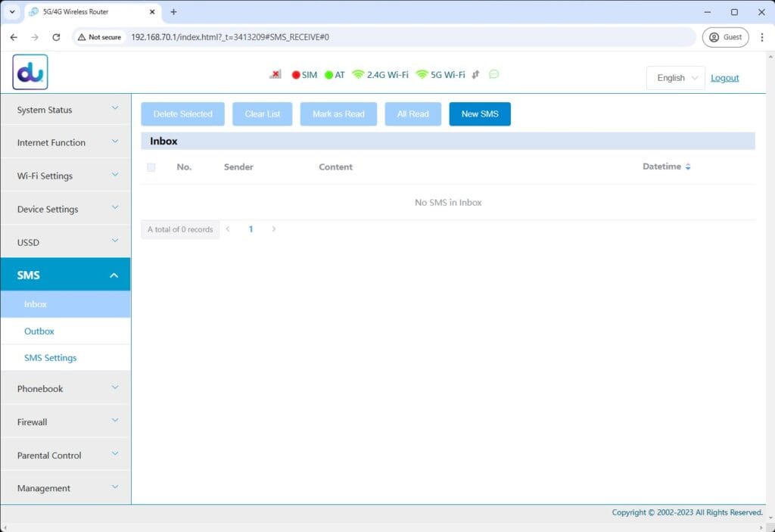Expand the Firewall menu section
Image resolution: width=775 pixels, height=532 pixels.
point(66,422)
